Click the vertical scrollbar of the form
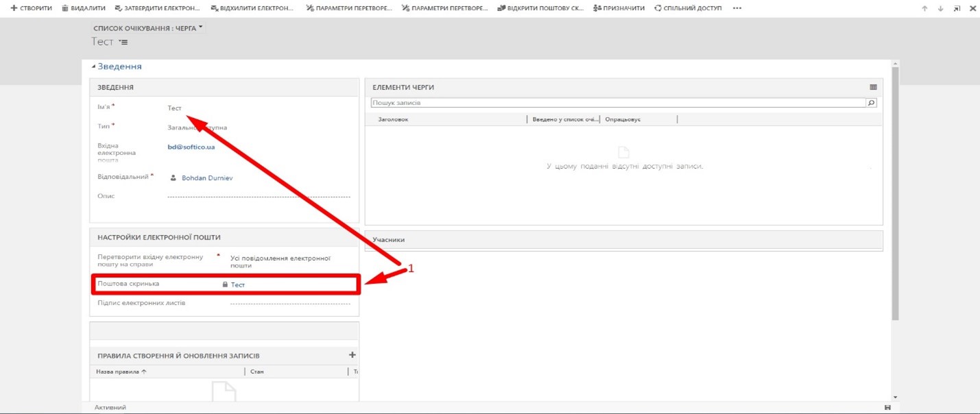 895,192
